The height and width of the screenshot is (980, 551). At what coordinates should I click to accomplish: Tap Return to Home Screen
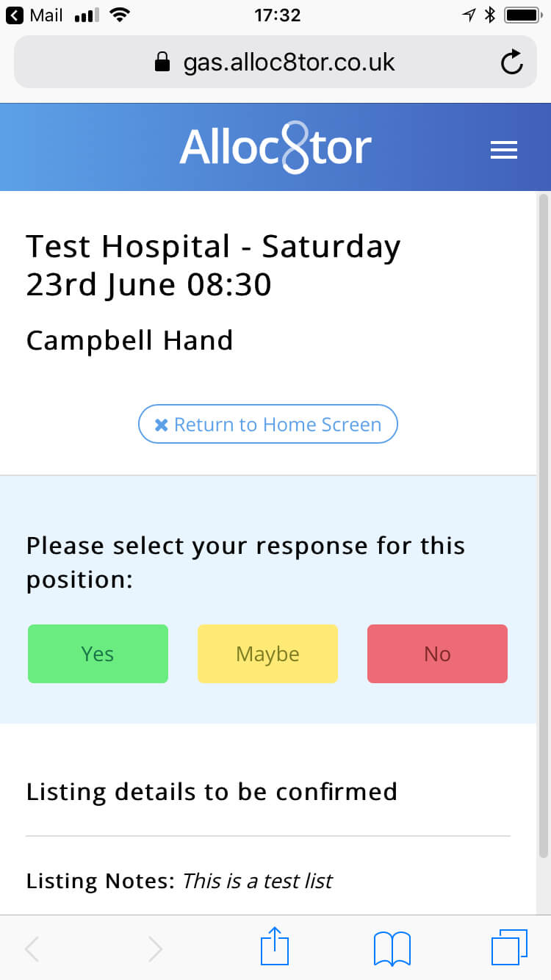[267, 424]
